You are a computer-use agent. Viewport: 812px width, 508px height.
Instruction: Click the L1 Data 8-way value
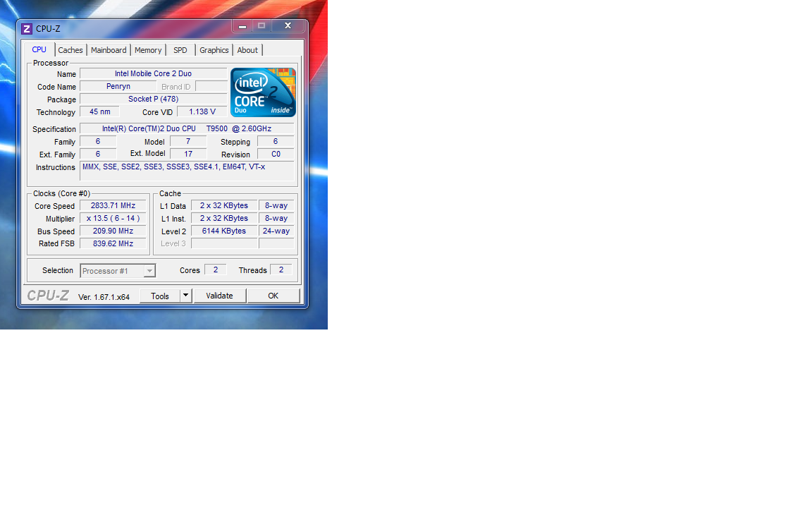click(x=276, y=206)
